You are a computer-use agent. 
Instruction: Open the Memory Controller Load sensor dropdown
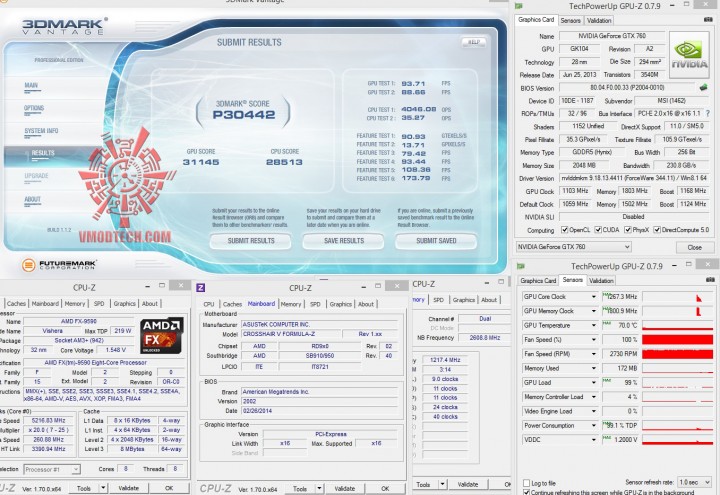pyautogui.click(x=594, y=397)
